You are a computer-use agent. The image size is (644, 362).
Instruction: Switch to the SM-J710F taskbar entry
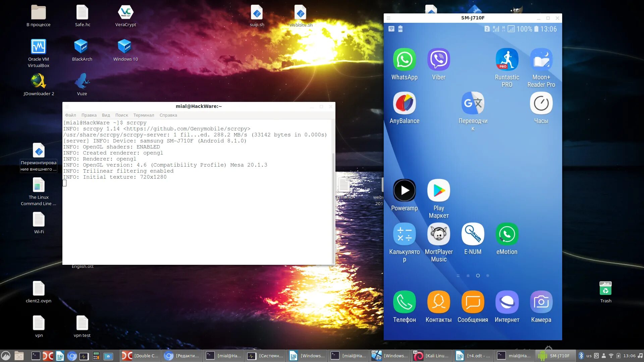(556, 356)
